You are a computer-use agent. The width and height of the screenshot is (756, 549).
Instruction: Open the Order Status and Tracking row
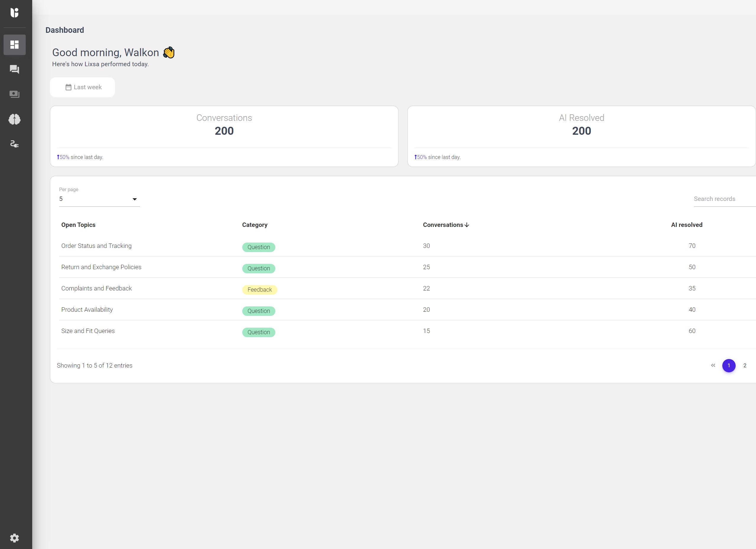pos(96,246)
